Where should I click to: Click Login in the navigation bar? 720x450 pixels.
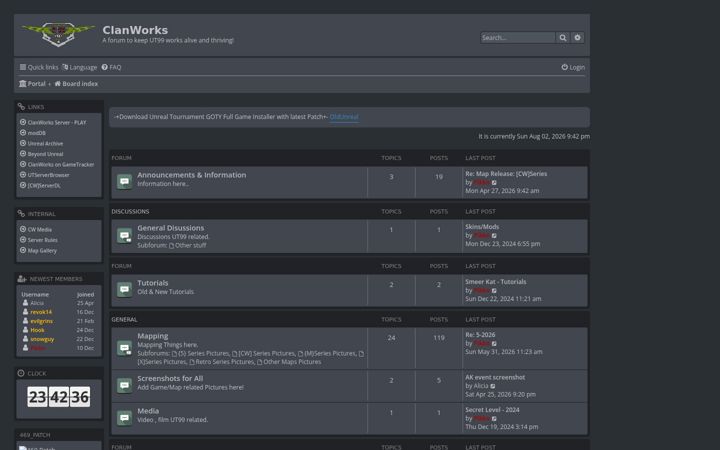coord(573,67)
